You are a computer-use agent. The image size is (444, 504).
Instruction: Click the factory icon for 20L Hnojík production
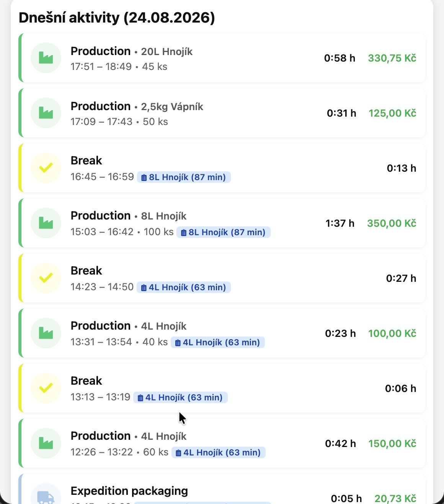(46, 58)
